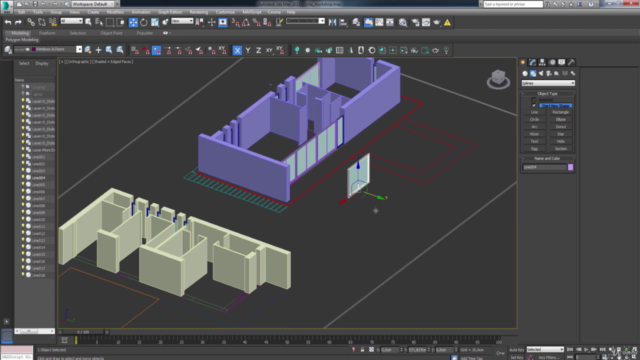Click the Mirror tool icon

(x=333, y=22)
